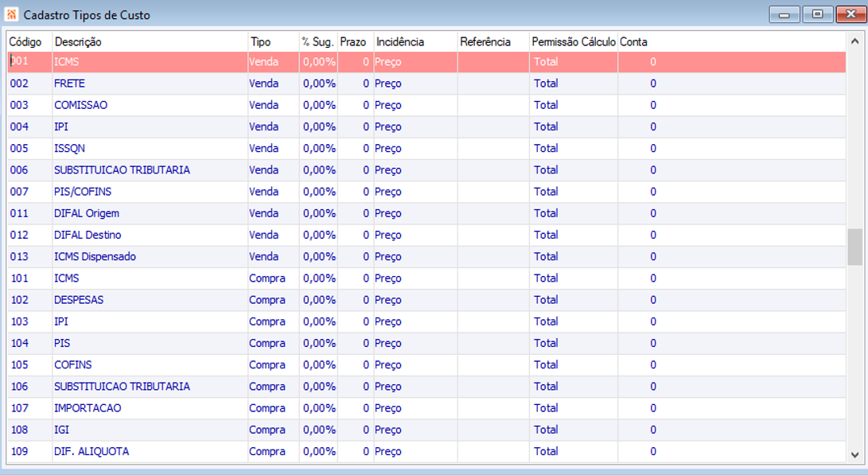Click the scrollbar down arrow

[x=854, y=455]
